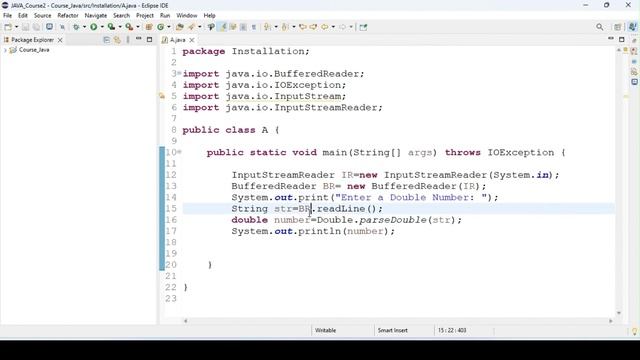Open the New wizard dropdown arrow
The image size is (640, 360).
pyautogui.click(x=16, y=27)
